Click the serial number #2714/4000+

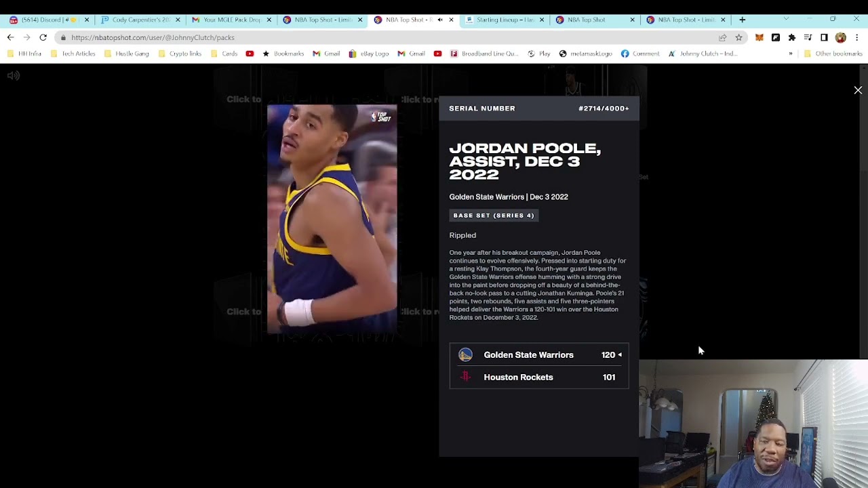(604, 108)
